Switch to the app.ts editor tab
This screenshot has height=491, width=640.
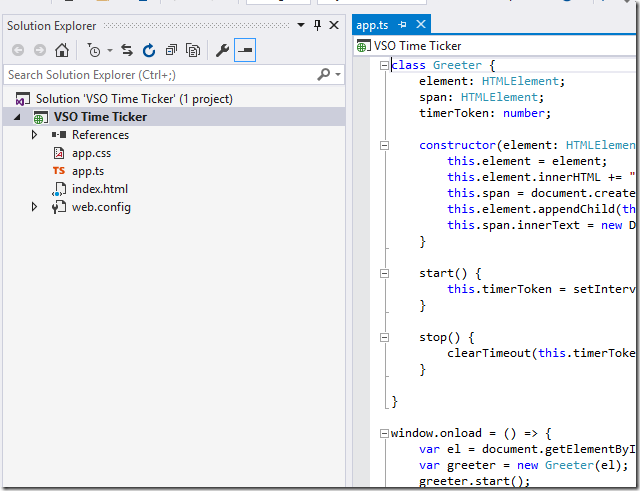[x=371, y=25]
